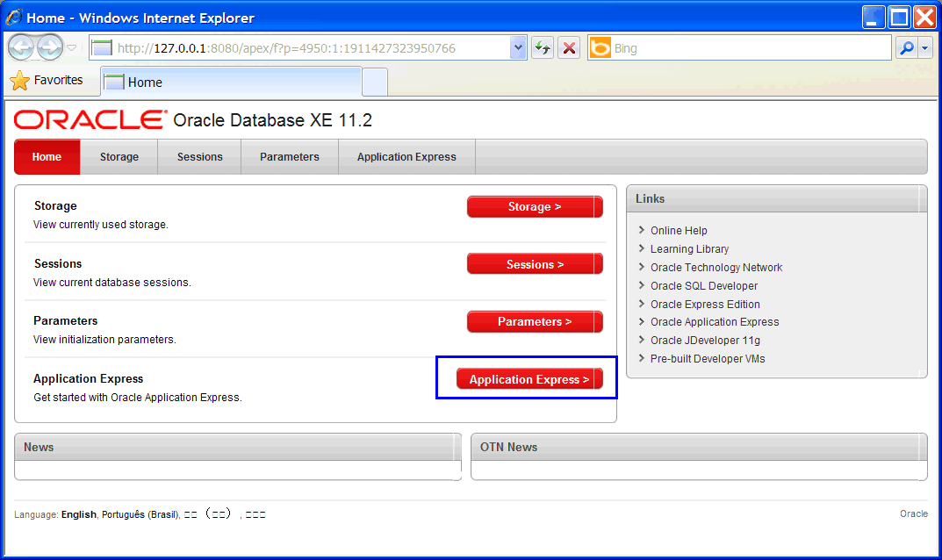Viewport: 942px width, 560px height.
Task: Open the Oracle Application Express link
Action: pos(715,322)
